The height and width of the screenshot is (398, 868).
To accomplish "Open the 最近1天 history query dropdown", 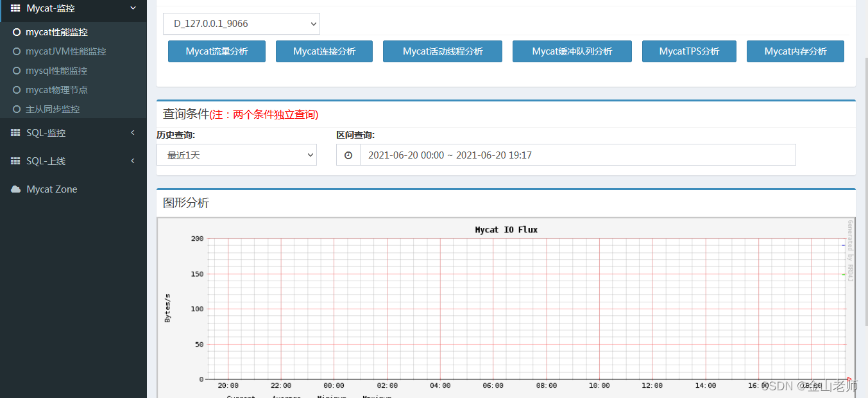I will (237, 155).
